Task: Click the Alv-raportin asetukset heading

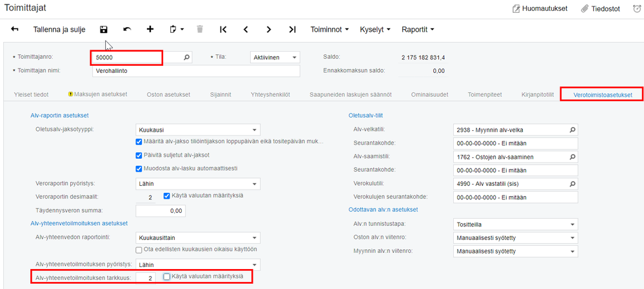Action: tap(59, 116)
